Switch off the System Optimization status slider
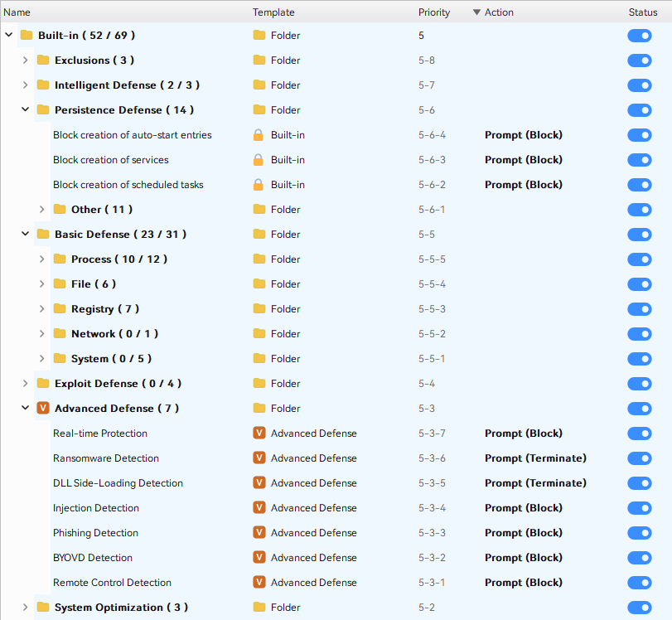The width and height of the screenshot is (672, 620). click(640, 607)
